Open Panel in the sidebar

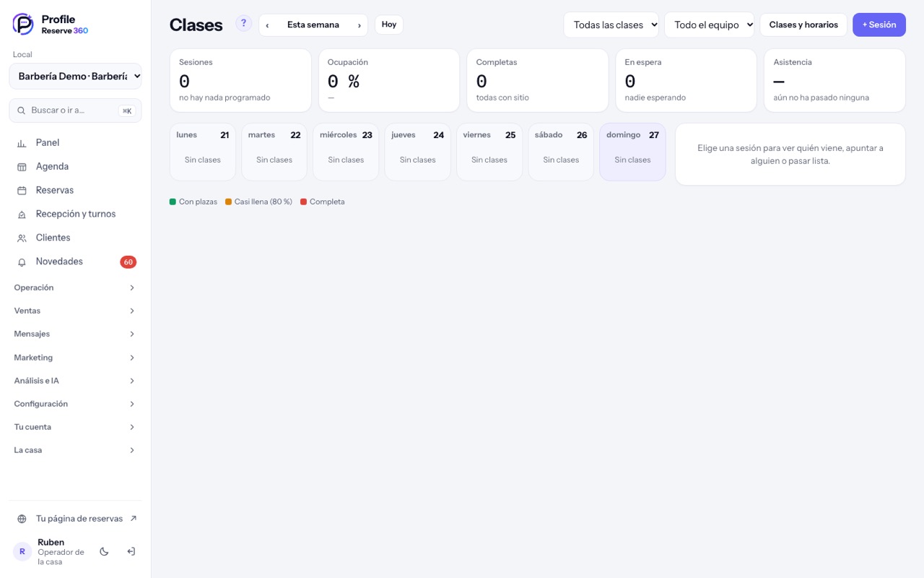[75, 143]
